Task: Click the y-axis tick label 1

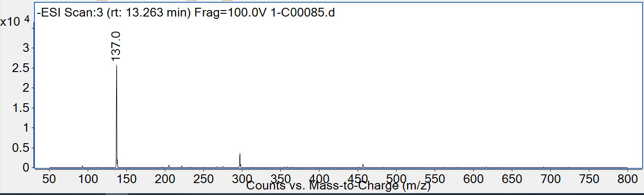Action: point(26,128)
